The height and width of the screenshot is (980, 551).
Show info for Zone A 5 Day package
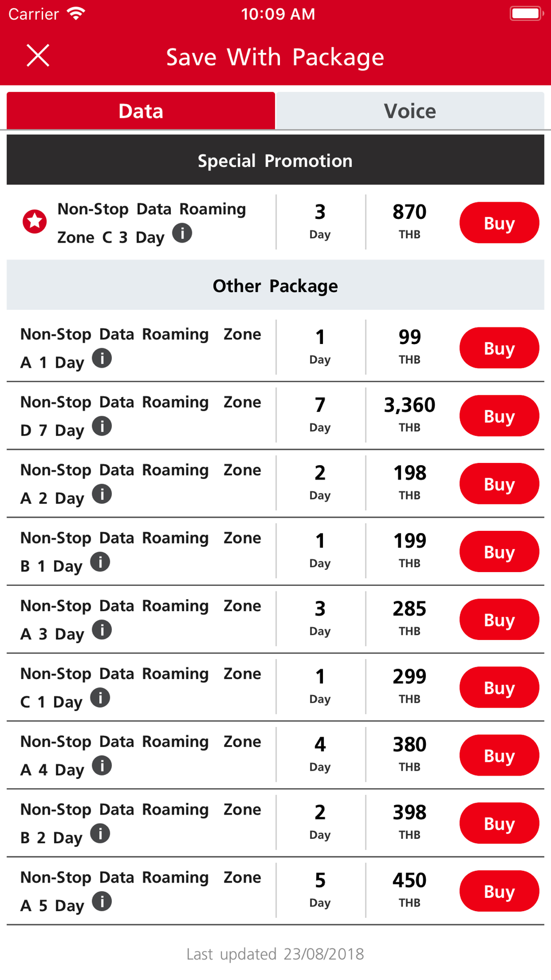[x=102, y=901]
